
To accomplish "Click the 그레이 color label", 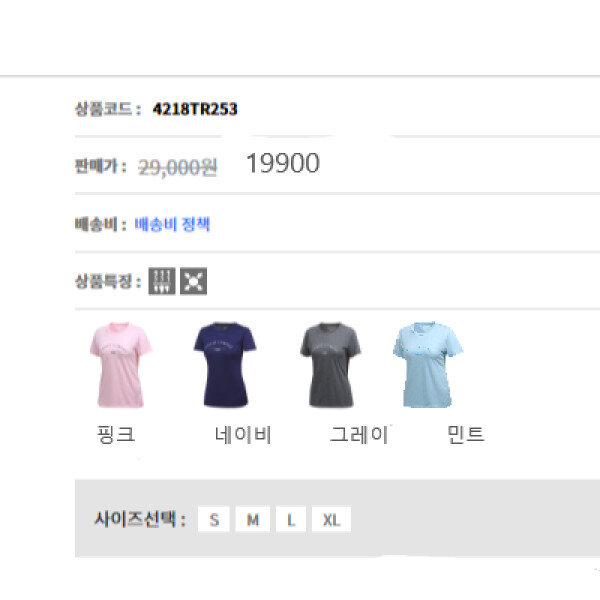I will click(359, 434).
